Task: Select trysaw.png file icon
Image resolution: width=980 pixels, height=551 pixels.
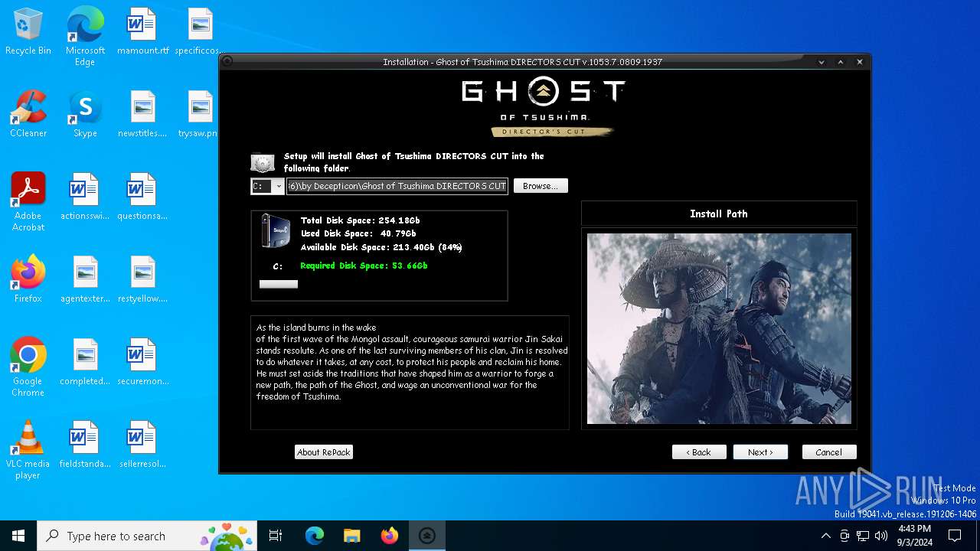Action: [199, 115]
